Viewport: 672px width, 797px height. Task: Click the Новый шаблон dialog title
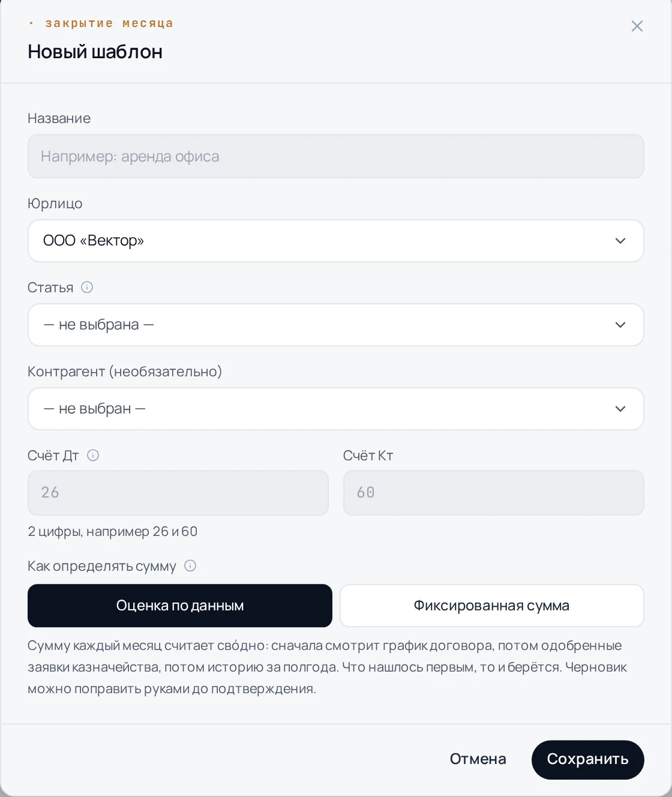pyautogui.click(x=95, y=52)
